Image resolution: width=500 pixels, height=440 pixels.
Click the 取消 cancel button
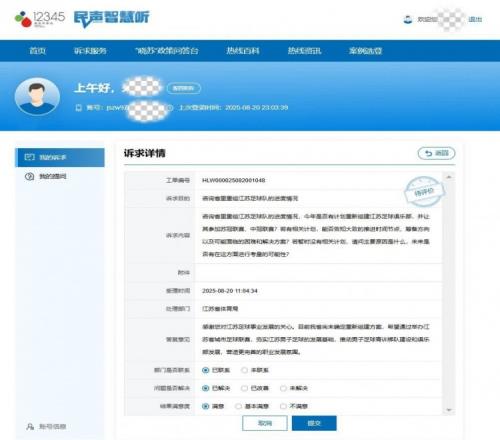(x=265, y=423)
